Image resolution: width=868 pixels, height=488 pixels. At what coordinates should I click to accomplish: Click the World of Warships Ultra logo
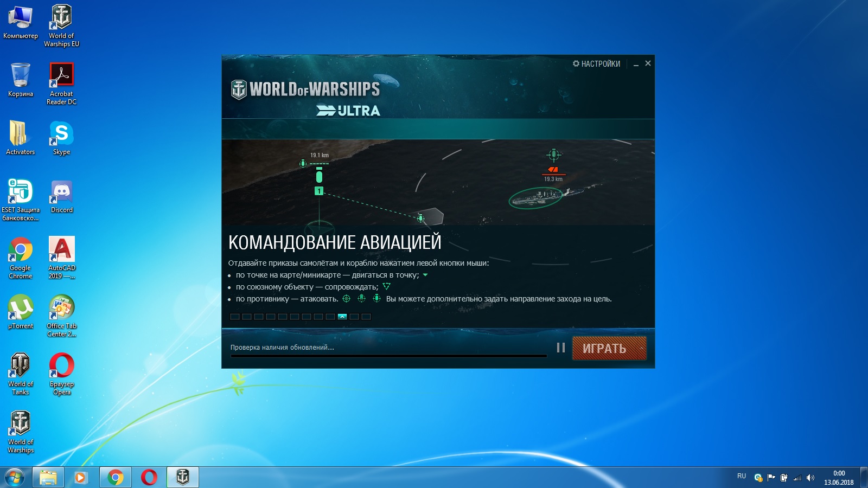pos(307,98)
